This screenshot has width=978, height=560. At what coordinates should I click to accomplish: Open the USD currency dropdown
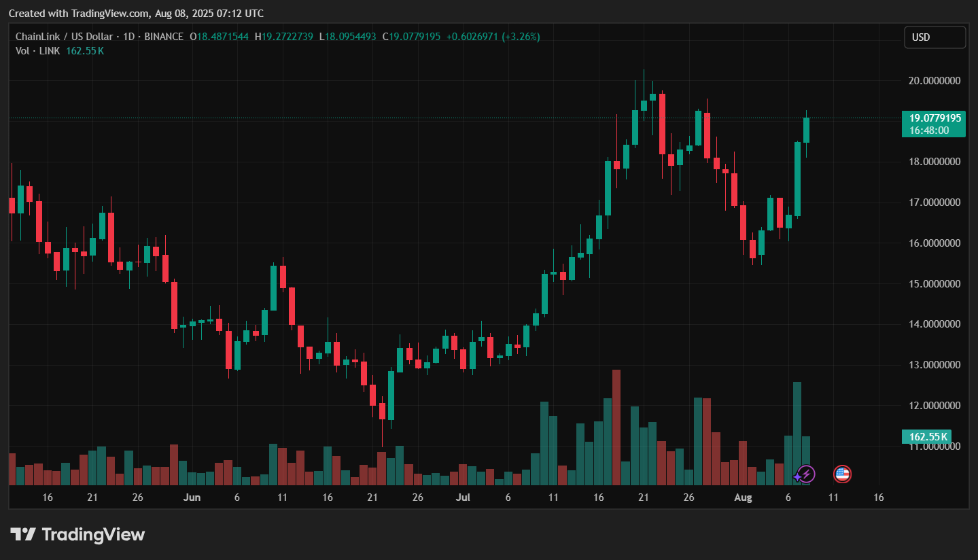tap(935, 37)
